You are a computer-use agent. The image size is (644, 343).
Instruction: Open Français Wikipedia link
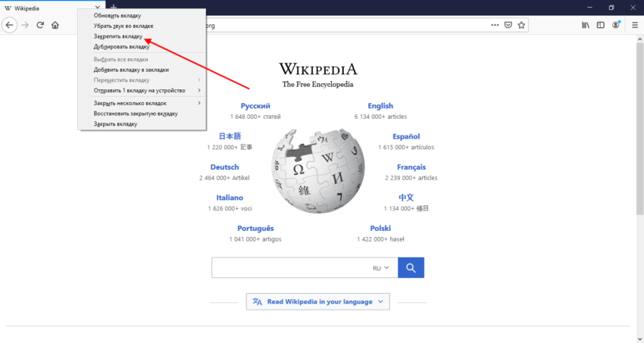click(x=411, y=167)
